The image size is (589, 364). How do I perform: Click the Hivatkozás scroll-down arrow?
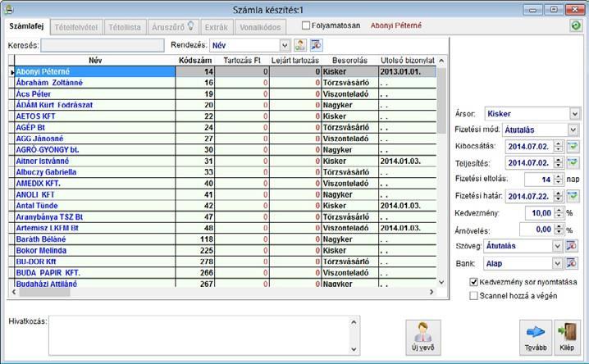pyautogui.click(x=354, y=349)
